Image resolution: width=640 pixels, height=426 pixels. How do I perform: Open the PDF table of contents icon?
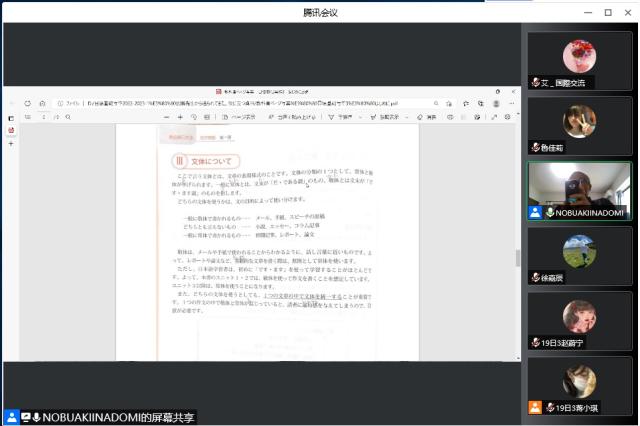[x=27, y=117]
